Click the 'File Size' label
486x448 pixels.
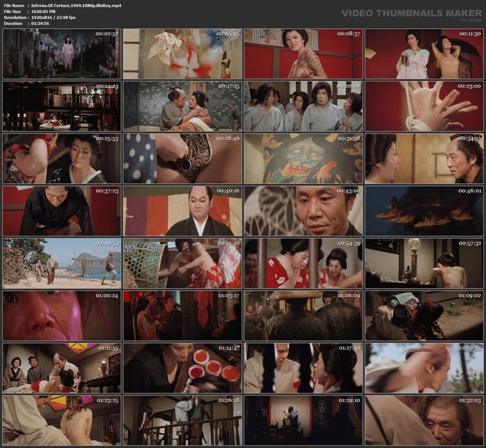click(x=13, y=12)
